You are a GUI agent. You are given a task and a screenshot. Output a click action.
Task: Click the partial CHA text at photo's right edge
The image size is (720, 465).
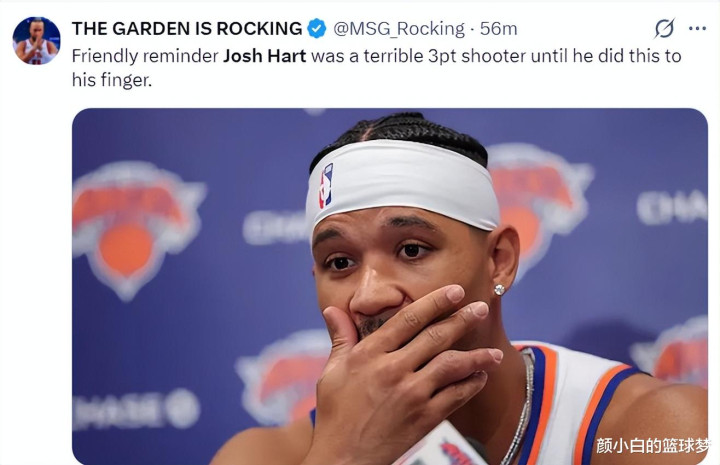[672, 207]
